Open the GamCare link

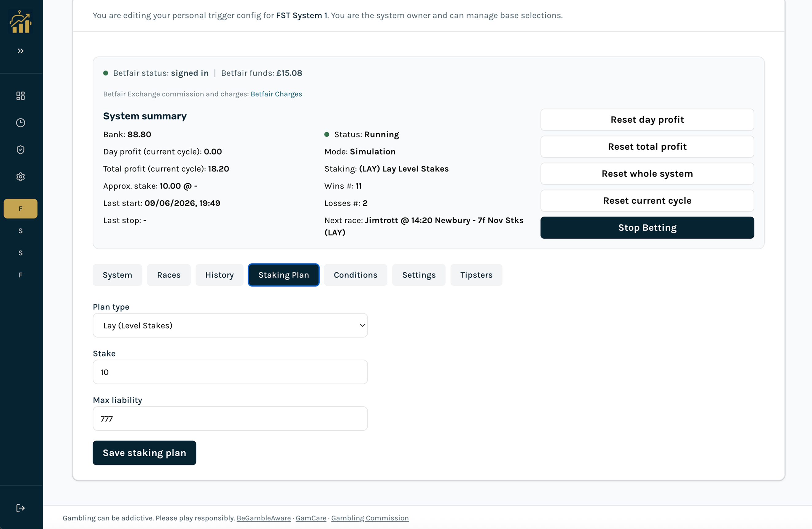tap(311, 518)
